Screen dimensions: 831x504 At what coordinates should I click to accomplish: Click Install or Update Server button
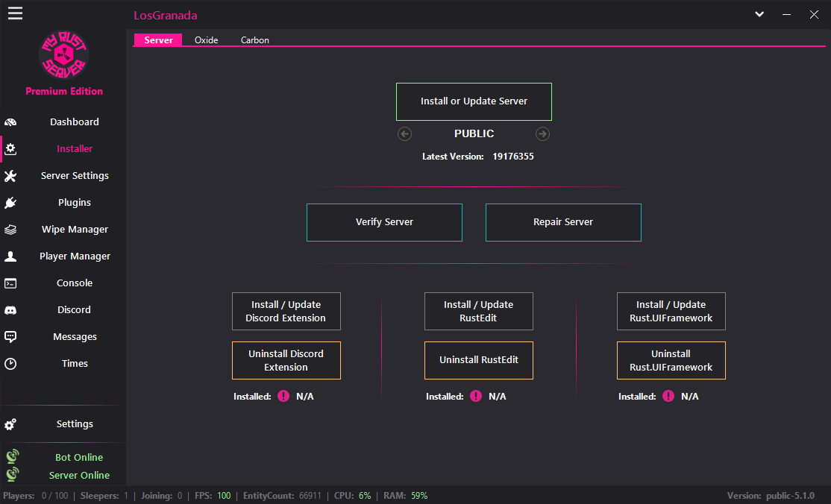pyautogui.click(x=474, y=101)
